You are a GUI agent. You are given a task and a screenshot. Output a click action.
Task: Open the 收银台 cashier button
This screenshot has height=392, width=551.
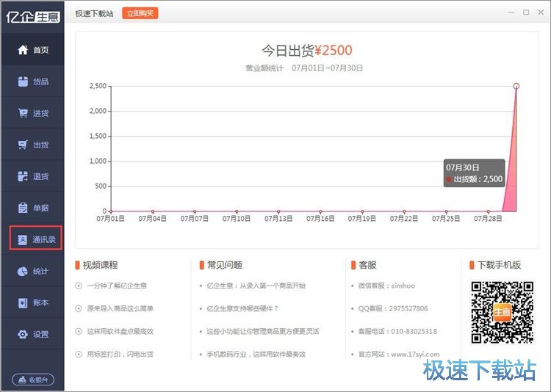click(33, 380)
